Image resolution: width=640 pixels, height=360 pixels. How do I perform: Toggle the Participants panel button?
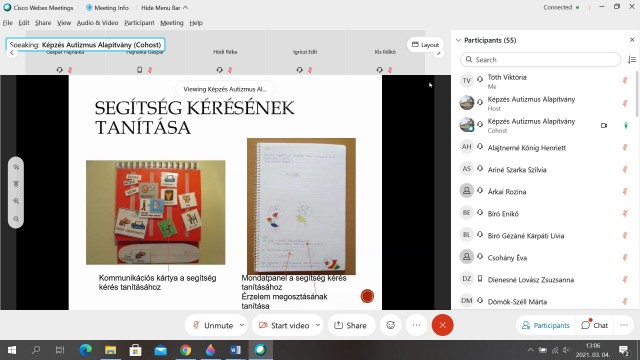(545, 325)
